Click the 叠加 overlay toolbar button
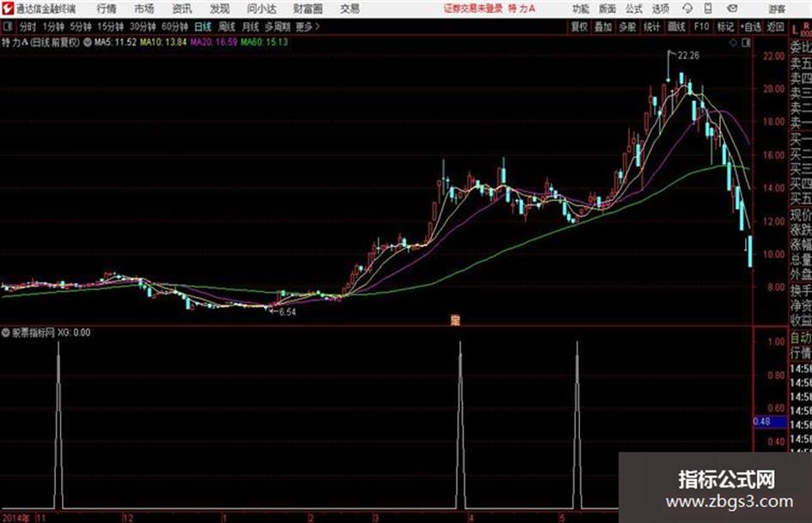 click(603, 27)
